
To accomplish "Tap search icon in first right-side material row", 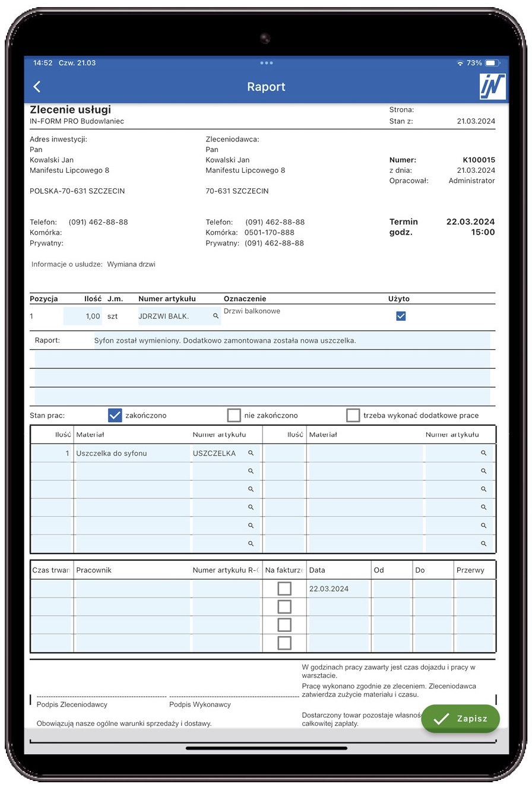I will [483, 453].
